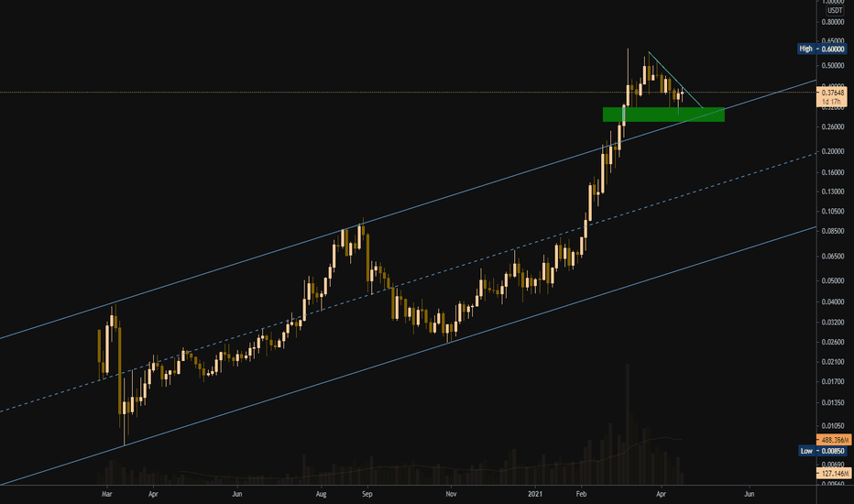Click the 127.146M volume label
Viewport: 854px width, 504px height.
(x=834, y=474)
